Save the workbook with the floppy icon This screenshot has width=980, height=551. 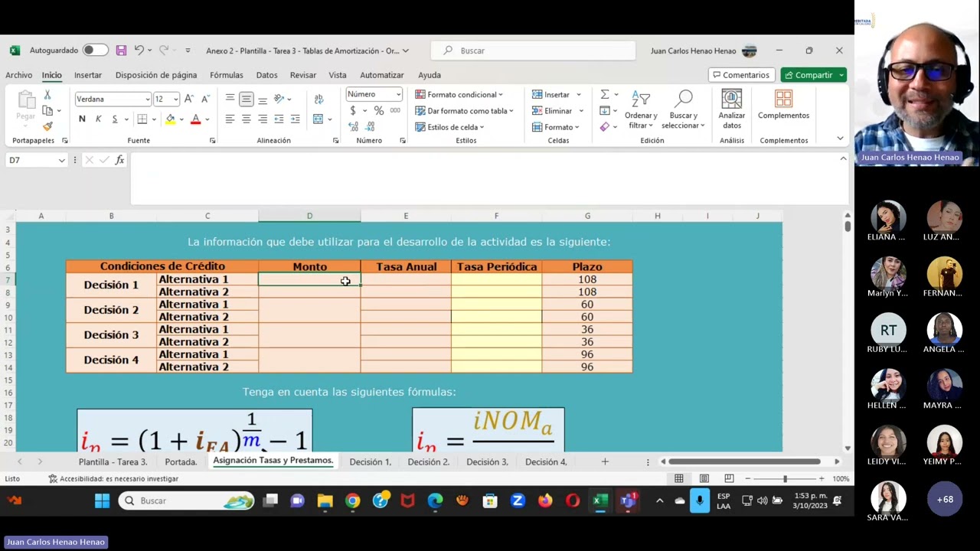coord(121,51)
